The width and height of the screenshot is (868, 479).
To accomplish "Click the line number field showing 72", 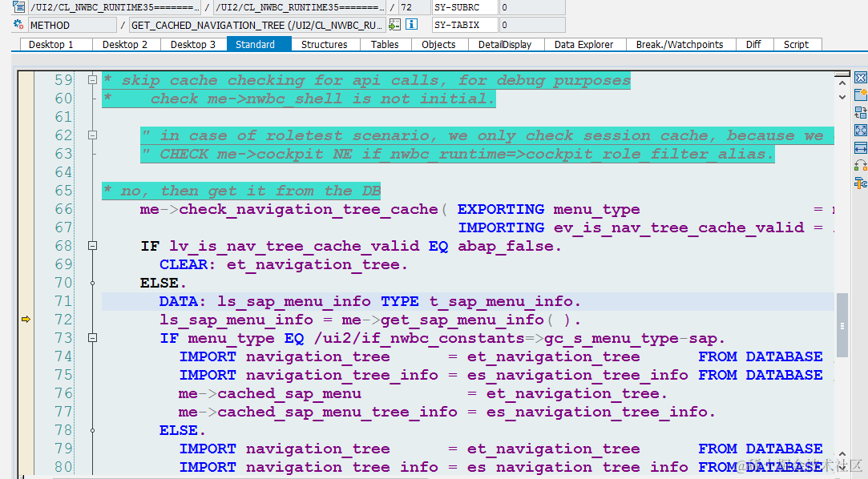I will [414, 7].
